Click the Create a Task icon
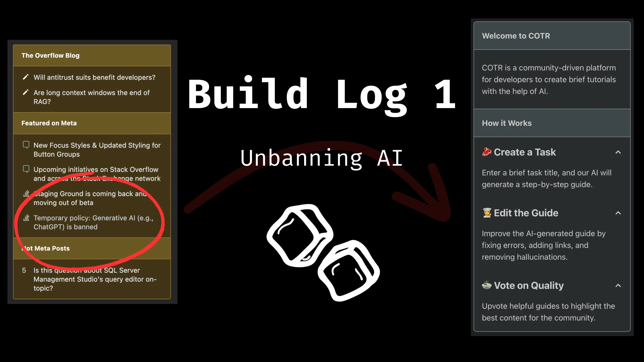 click(x=487, y=152)
